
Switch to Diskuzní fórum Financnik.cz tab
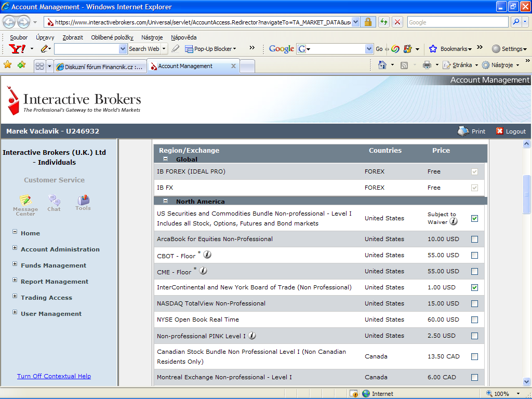pos(100,66)
